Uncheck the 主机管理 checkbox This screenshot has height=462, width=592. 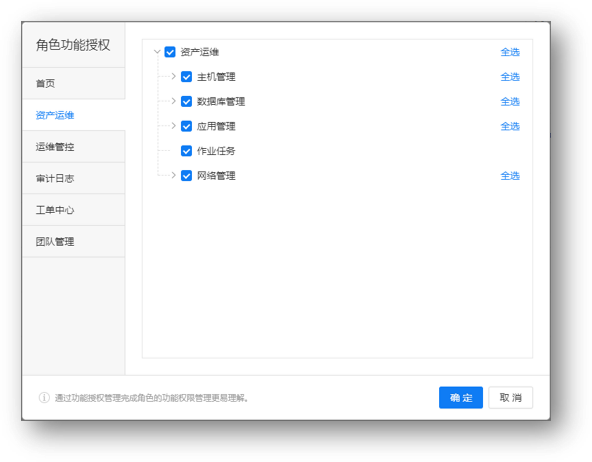click(187, 77)
